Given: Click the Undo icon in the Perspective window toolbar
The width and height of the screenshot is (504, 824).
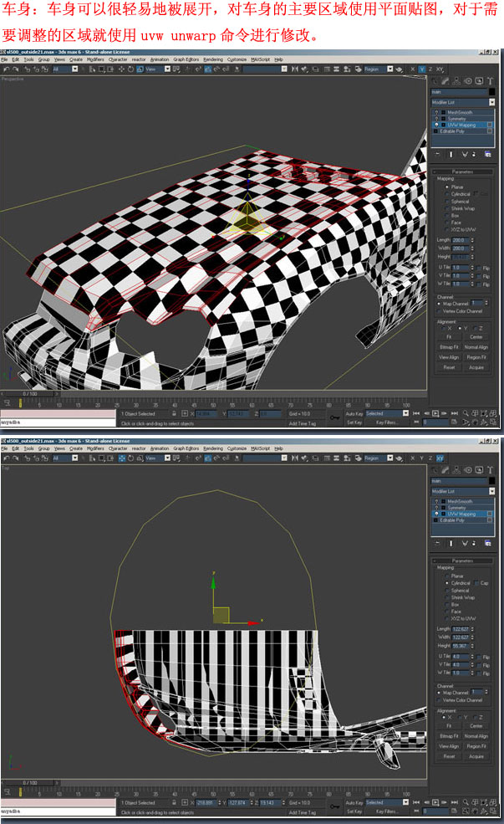Looking at the screenshot, I should click(x=5, y=69).
